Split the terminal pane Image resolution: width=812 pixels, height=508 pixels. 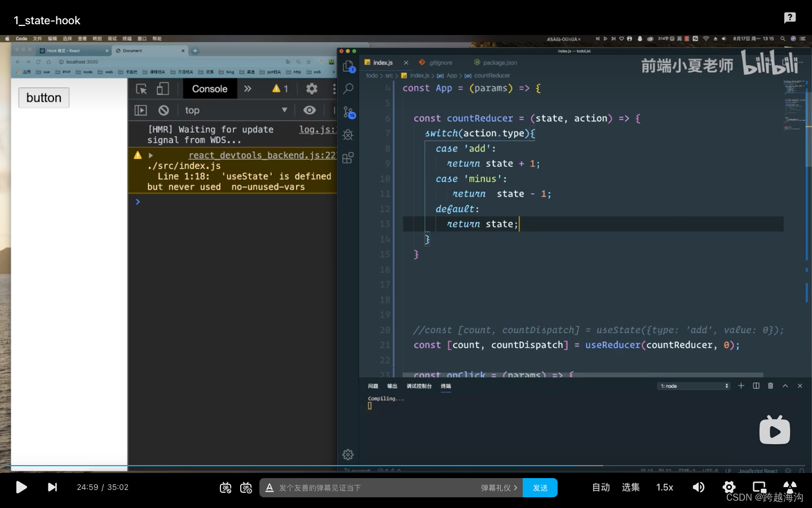point(756,386)
